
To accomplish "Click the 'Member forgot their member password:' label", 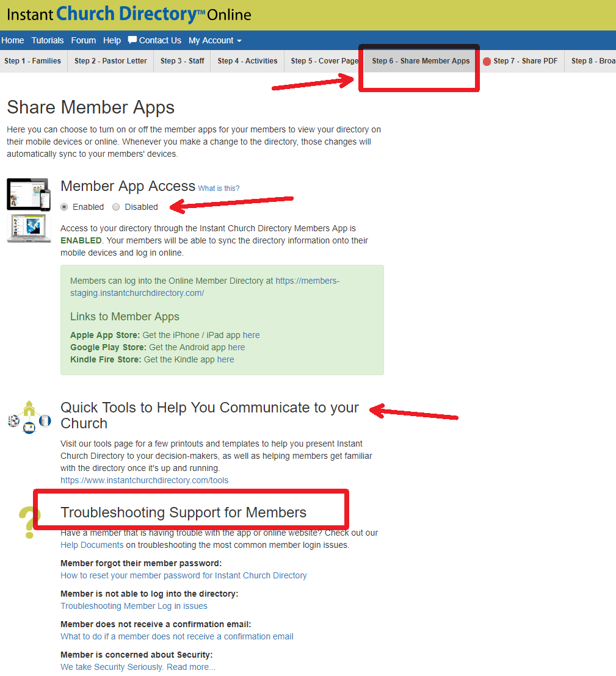I will [141, 563].
